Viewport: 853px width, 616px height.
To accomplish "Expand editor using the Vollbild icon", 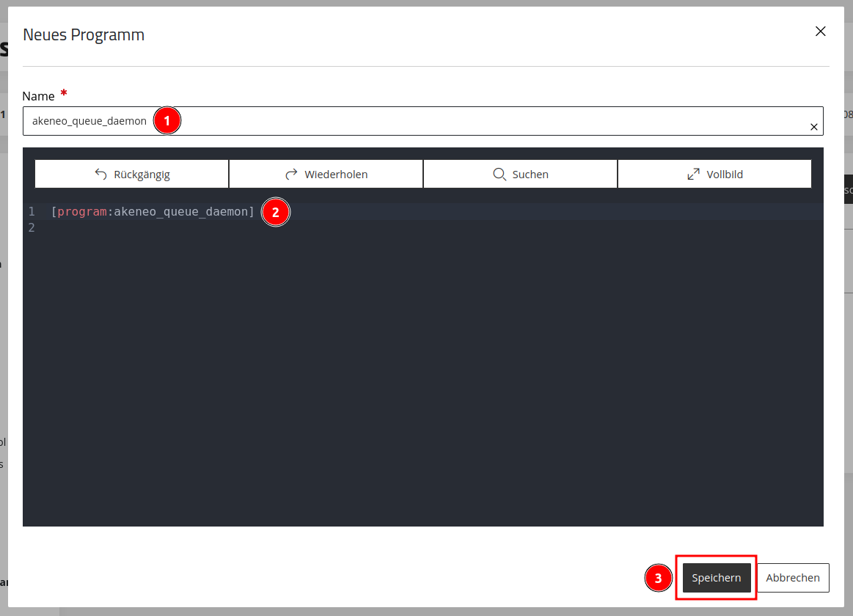I will pos(714,174).
